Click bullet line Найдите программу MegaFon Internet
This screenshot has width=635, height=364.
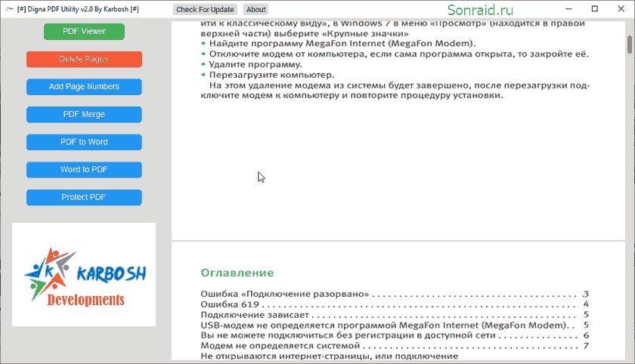(338, 44)
